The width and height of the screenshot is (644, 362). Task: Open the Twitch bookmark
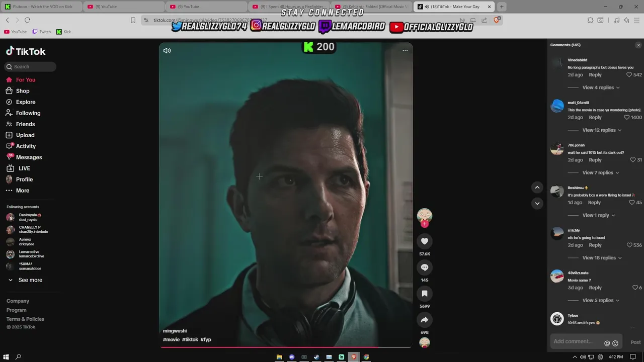pyautogui.click(x=42, y=32)
